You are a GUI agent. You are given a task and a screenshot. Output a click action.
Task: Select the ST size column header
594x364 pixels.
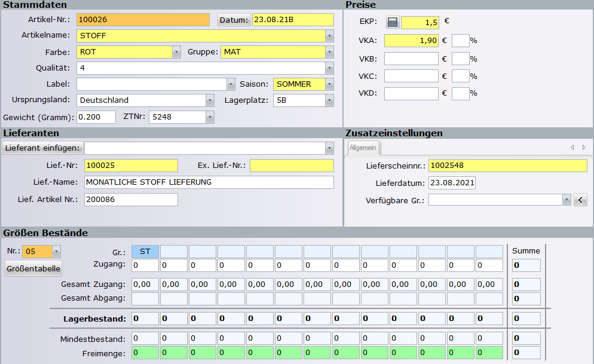145,252
